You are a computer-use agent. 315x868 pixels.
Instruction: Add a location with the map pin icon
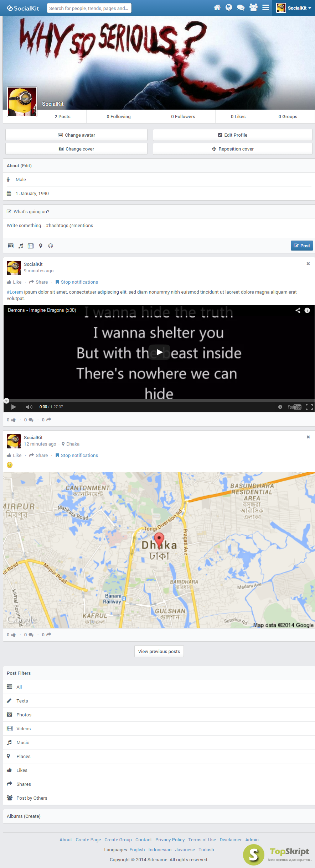pos(41,246)
